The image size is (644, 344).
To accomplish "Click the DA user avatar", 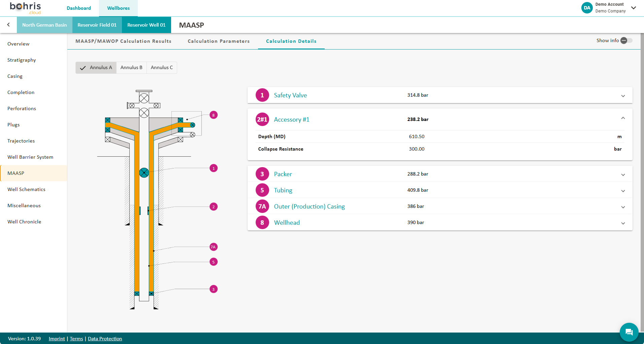I will click(587, 8).
